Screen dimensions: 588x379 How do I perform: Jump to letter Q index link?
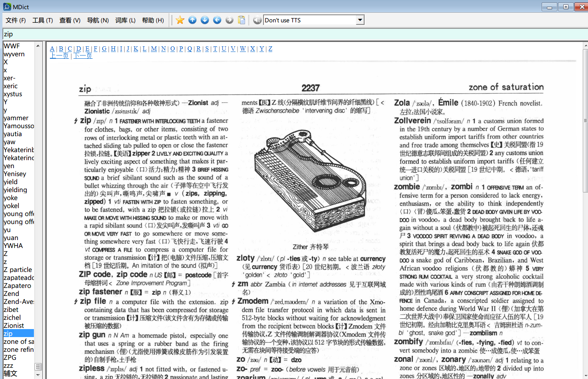click(190, 49)
